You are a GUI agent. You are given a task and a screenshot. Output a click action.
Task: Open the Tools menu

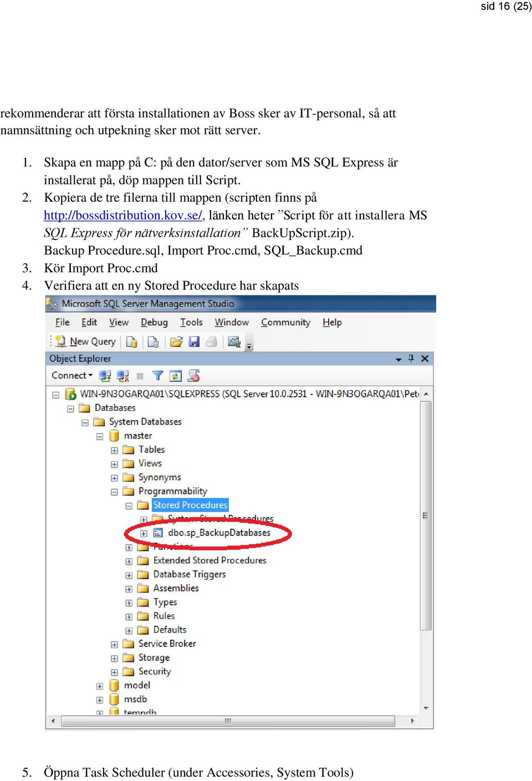[191, 322]
